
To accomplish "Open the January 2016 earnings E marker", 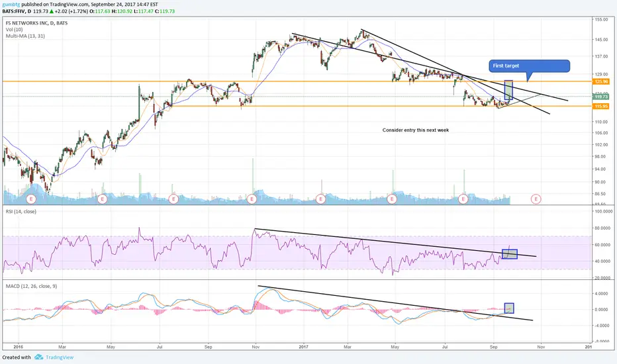I will pos(31,199).
